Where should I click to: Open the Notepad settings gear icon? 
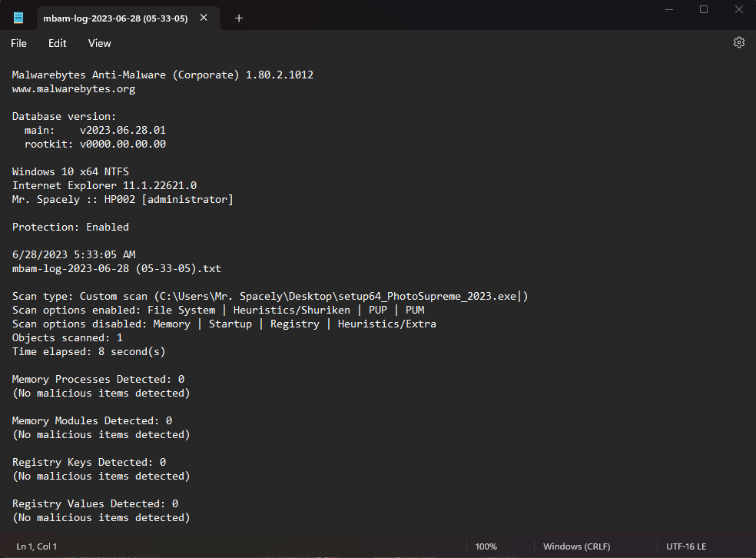(x=738, y=42)
